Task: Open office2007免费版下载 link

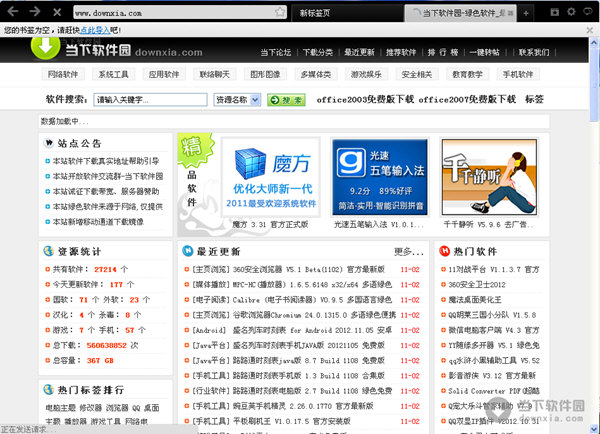Action: click(x=467, y=100)
